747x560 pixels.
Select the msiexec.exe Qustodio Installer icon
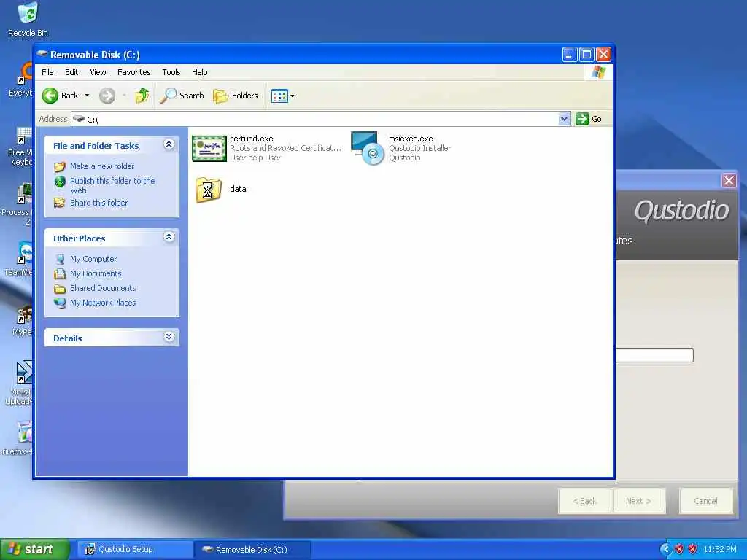coord(368,148)
